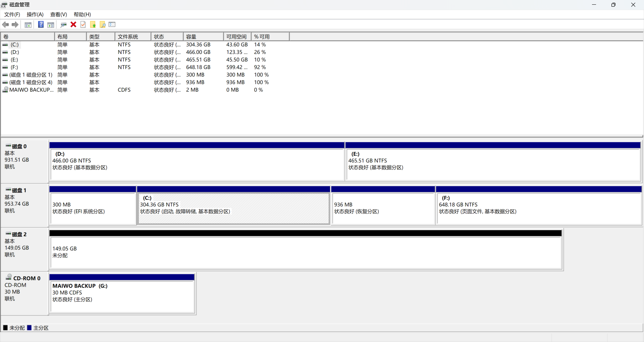Click the folder with magnifier search icon
644x342 pixels.
point(103,24)
